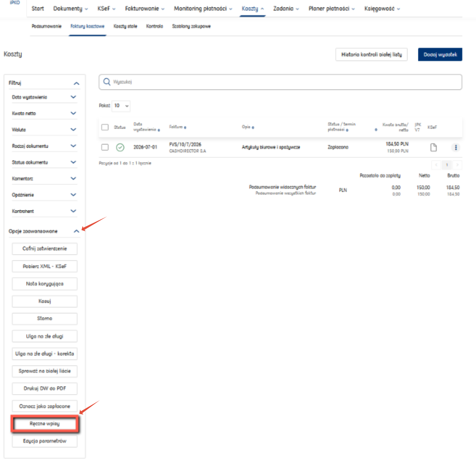Screen dimensions: 476x460
Task: Sort the table by the Opis column
Action: (248, 127)
